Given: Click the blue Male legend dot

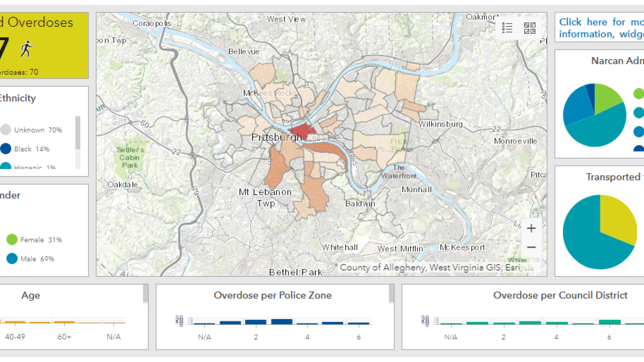Looking at the screenshot, I should (x=12, y=259).
